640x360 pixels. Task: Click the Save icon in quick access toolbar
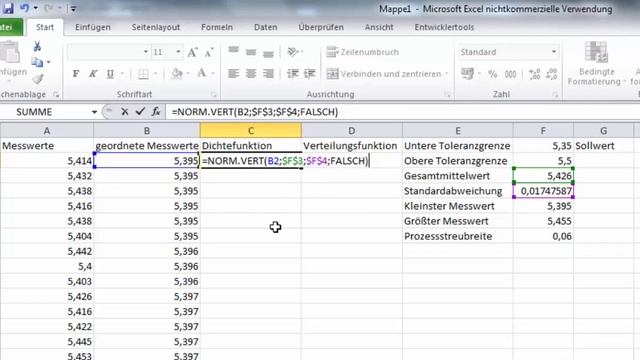[x=8, y=8]
